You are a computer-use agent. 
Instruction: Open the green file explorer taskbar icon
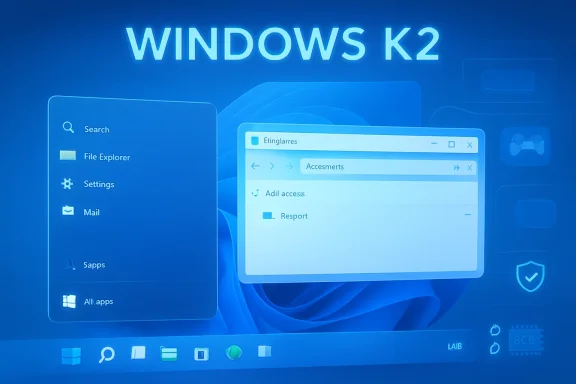click(x=169, y=353)
